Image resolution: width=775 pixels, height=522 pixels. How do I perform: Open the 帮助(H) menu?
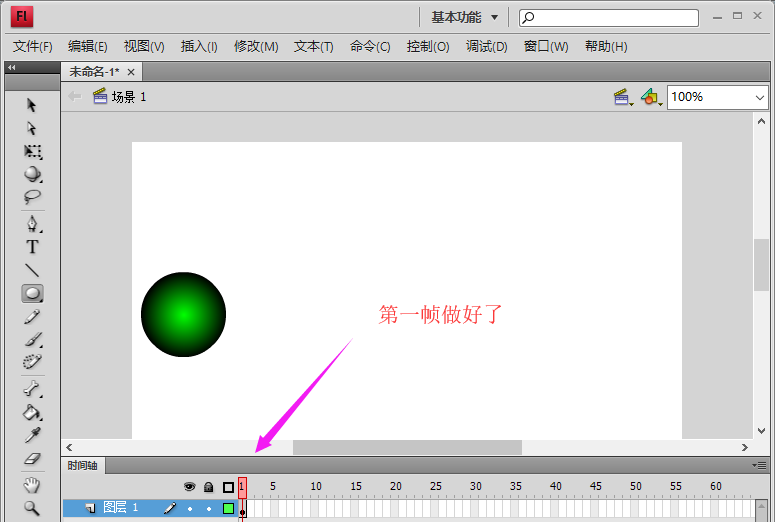pyautogui.click(x=606, y=46)
